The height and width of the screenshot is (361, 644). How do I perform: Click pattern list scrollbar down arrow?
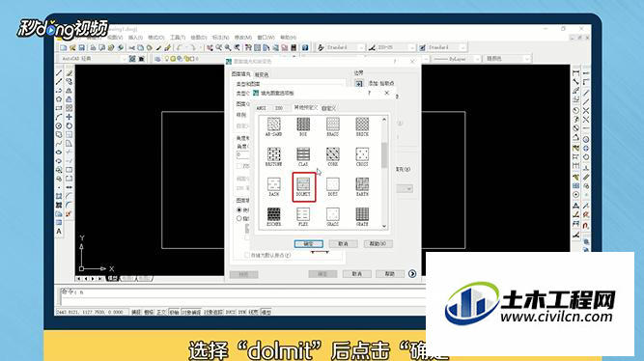pos(384,226)
